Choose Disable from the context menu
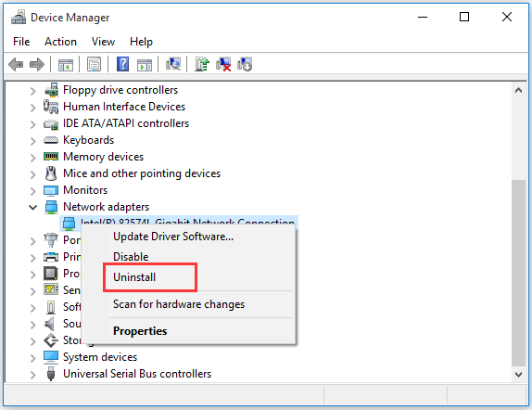The width and height of the screenshot is (532, 410). 188,256
